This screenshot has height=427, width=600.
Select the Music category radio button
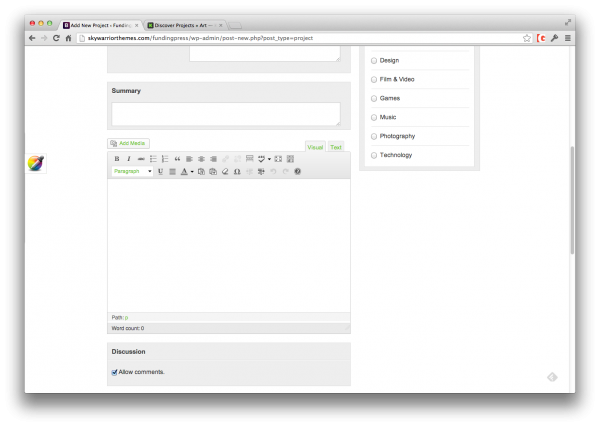(x=374, y=117)
